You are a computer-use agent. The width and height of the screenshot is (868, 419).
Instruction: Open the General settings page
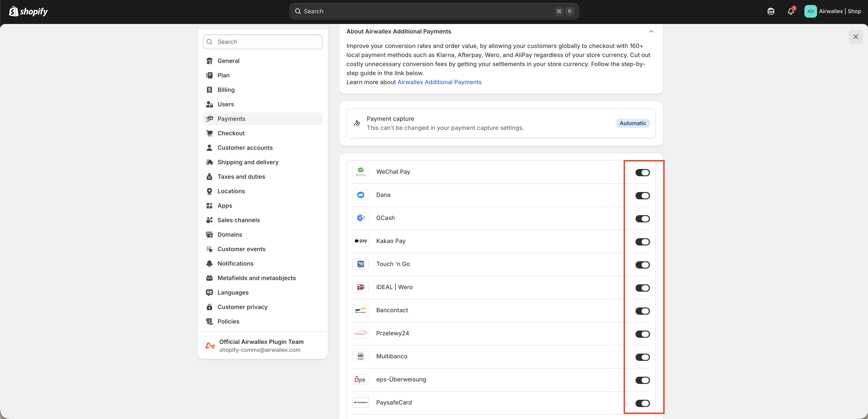[263, 61]
